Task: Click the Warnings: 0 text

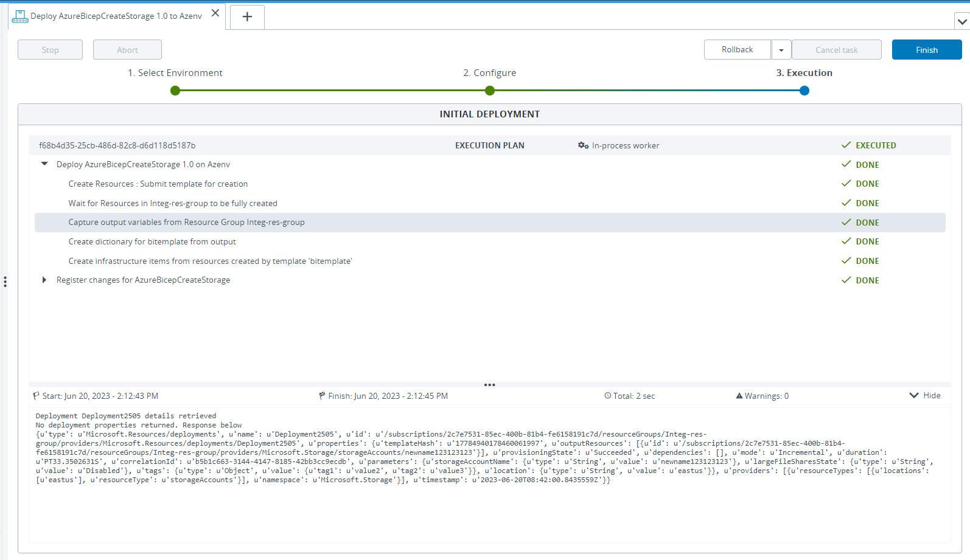Action: [x=767, y=396]
